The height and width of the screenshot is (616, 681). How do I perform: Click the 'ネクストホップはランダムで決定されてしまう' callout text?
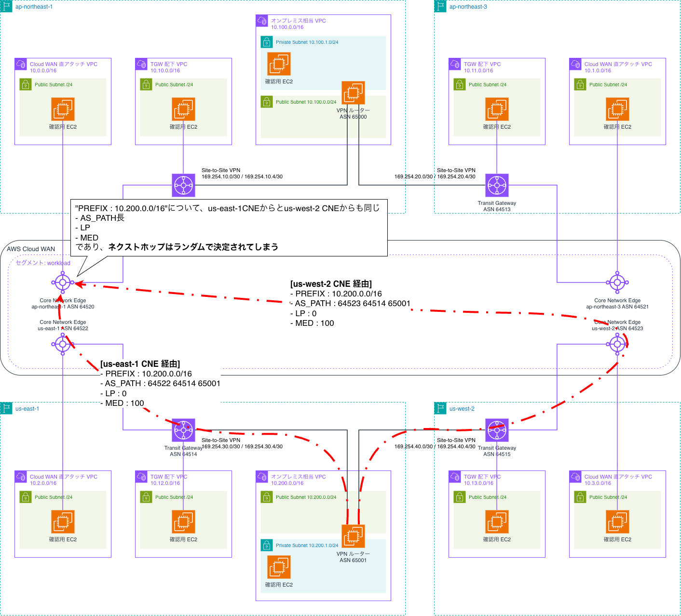[x=193, y=247]
